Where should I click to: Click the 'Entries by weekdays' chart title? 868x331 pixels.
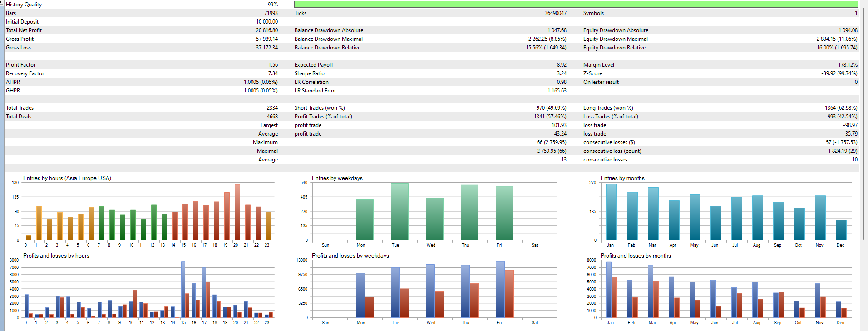click(337, 178)
